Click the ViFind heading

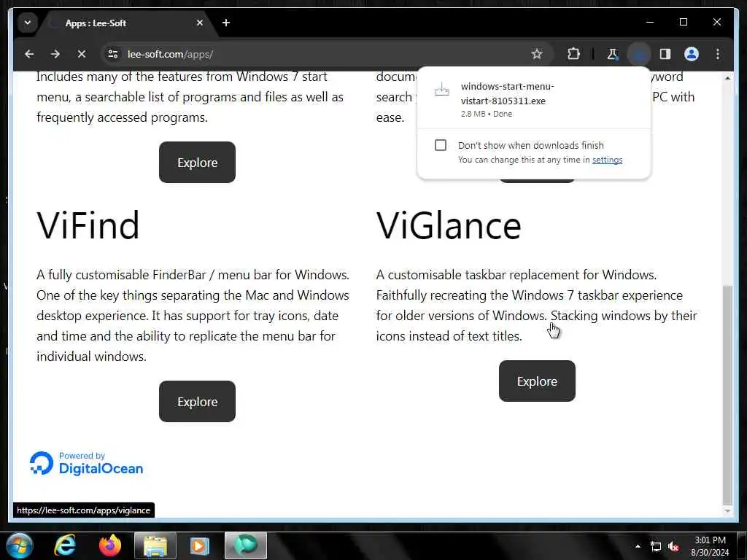[88, 225]
